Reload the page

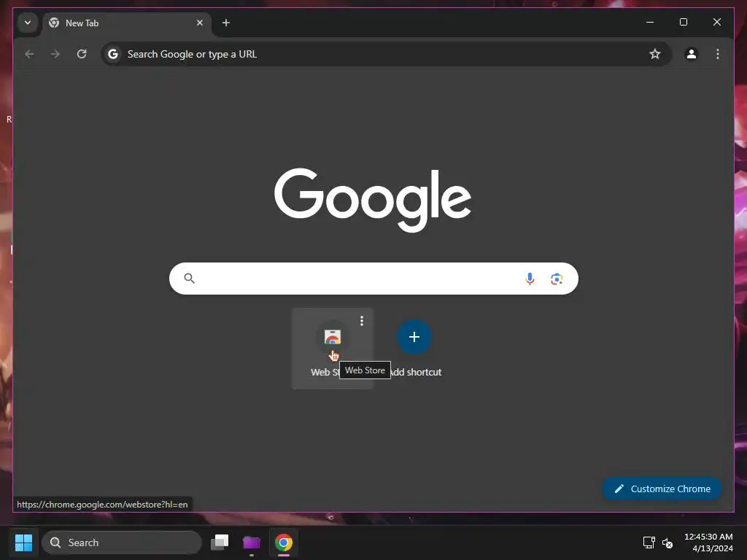pos(82,54)
